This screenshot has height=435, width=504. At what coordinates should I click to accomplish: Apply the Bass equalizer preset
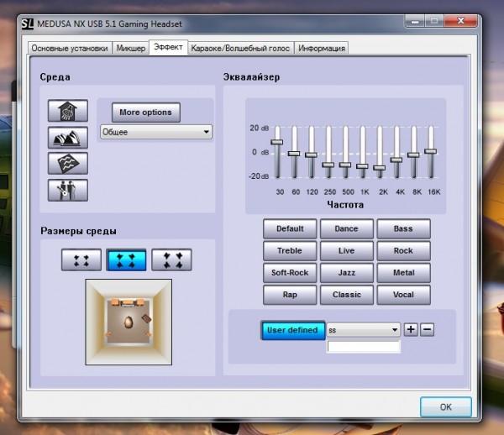[x=404, y=228]
